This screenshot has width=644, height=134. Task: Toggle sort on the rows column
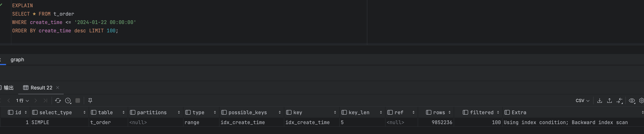point(450,112)
